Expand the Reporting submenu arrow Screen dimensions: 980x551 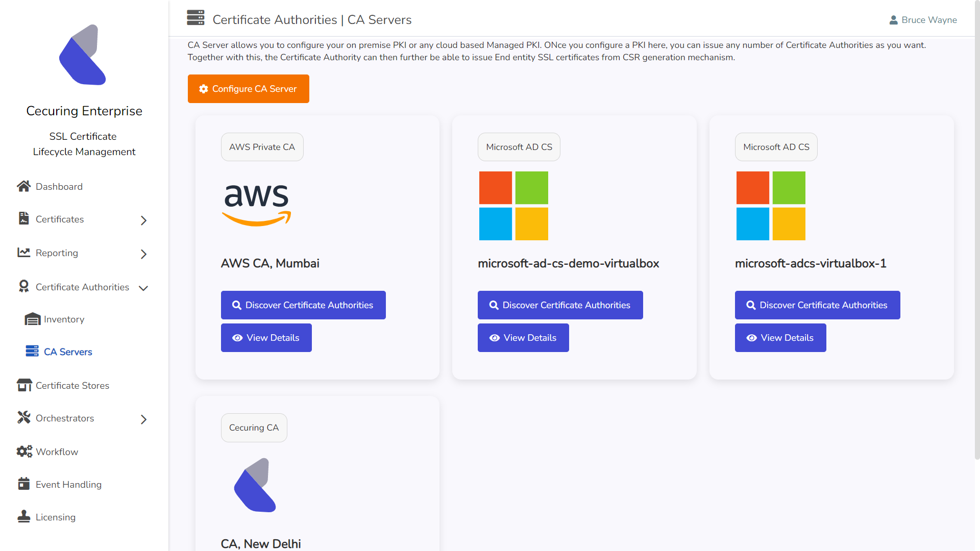(143, 254)
